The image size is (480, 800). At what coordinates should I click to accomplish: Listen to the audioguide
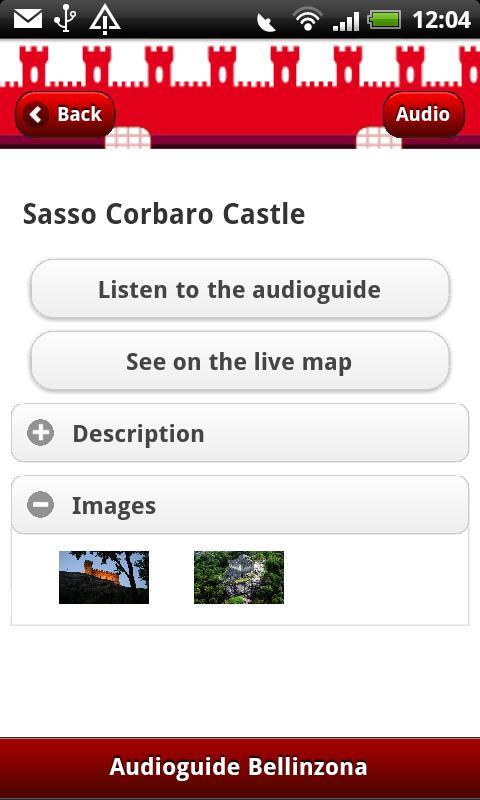coord(240,289)
